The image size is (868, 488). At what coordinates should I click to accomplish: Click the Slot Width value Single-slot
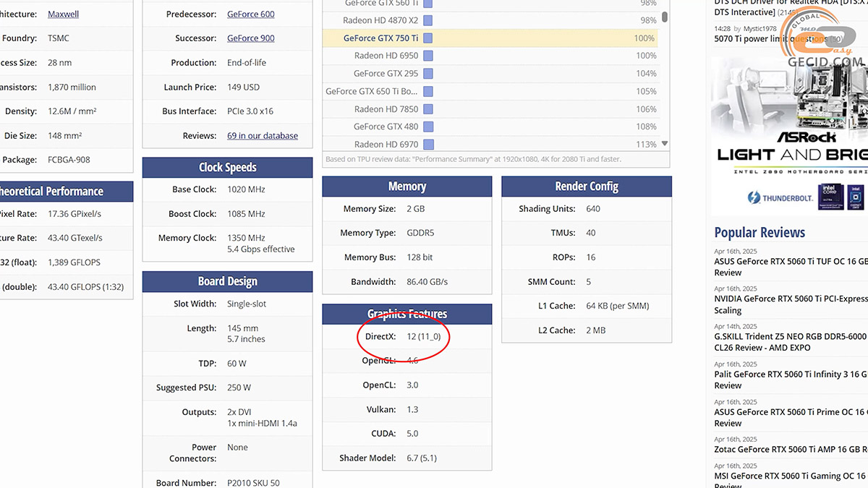point(247,304)
